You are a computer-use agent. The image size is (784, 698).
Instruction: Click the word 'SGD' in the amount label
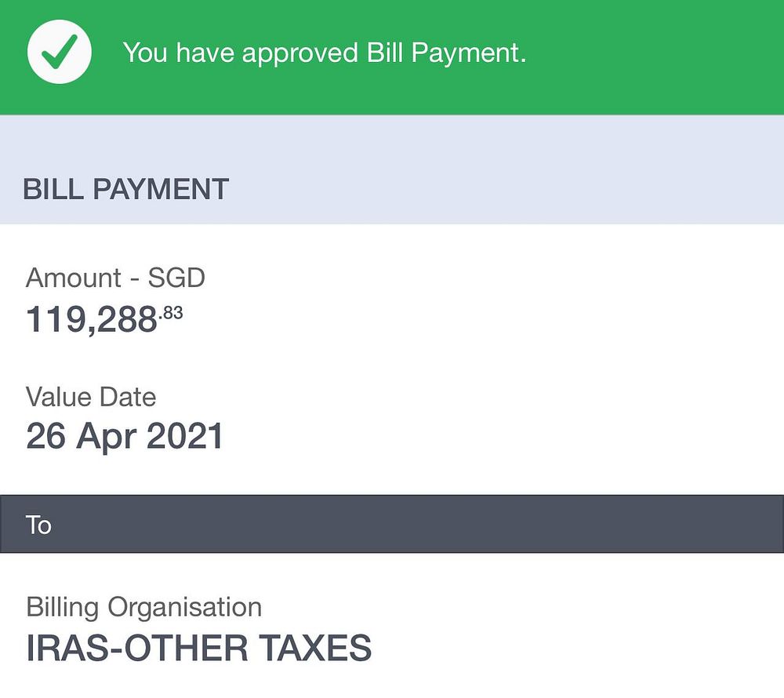[176, 278]
